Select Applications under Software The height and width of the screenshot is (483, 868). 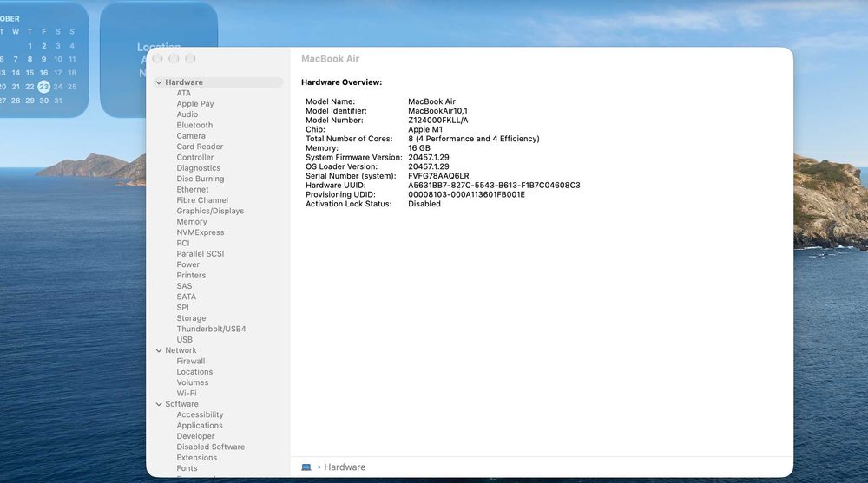click(x=200, y=426)
